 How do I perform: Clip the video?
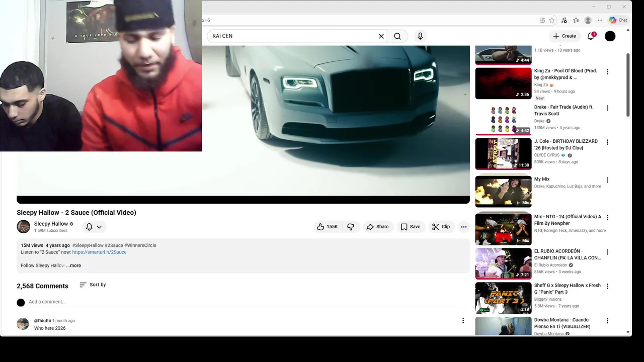(441, 227)
